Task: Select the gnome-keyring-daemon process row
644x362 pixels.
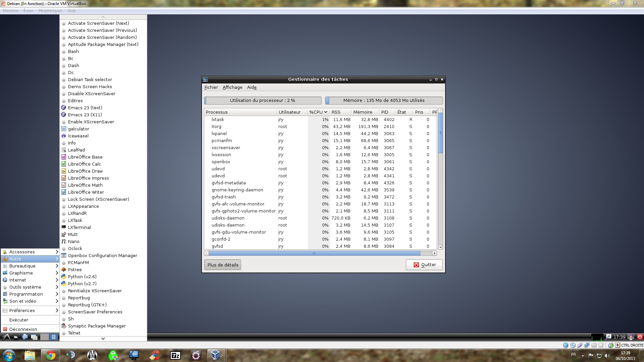Action: pos(320,190)
